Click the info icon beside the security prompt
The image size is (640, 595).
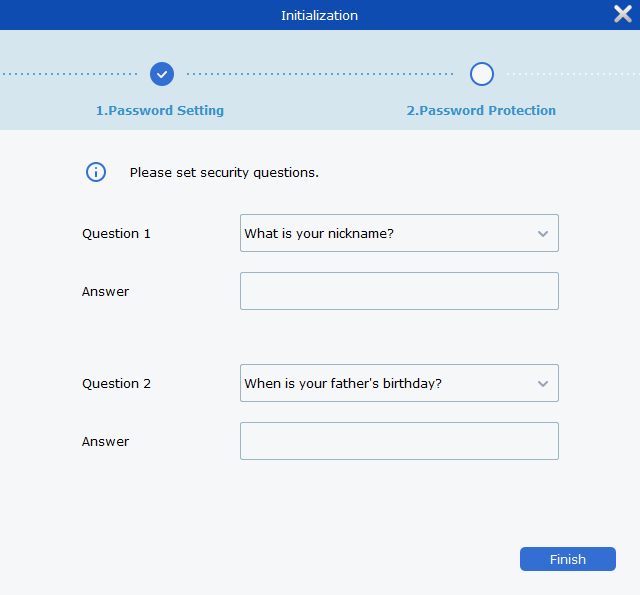(96, 172)
